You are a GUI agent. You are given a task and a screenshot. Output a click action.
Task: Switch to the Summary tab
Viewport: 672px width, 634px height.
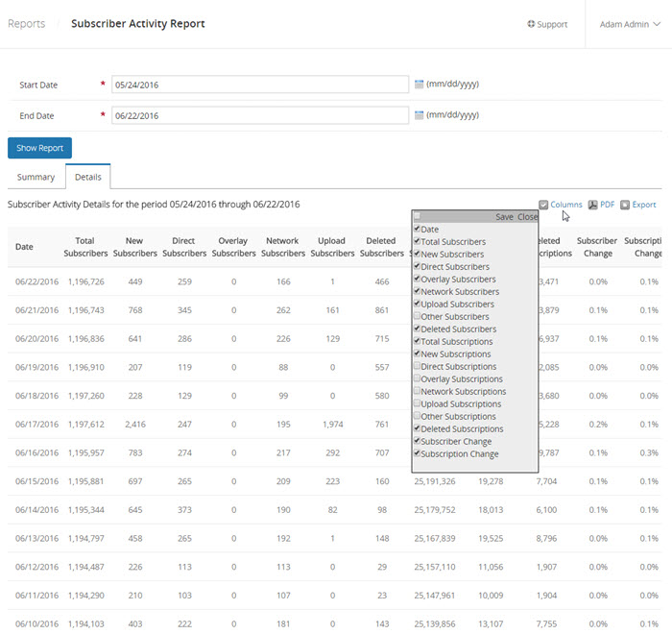click(x=36, y=177)
